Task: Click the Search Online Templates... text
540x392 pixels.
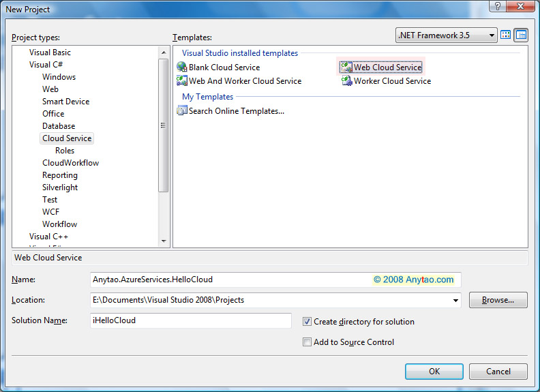Action: pos(236,111)
